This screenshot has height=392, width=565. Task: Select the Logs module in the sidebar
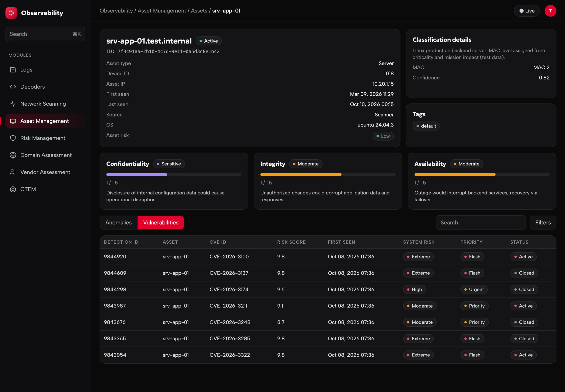45,70
